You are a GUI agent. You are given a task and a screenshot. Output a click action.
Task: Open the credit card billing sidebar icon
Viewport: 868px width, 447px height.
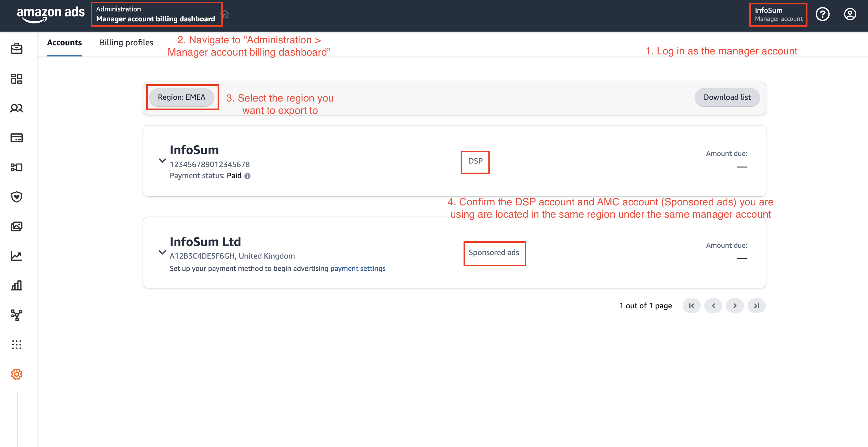[x=16, y=138]
